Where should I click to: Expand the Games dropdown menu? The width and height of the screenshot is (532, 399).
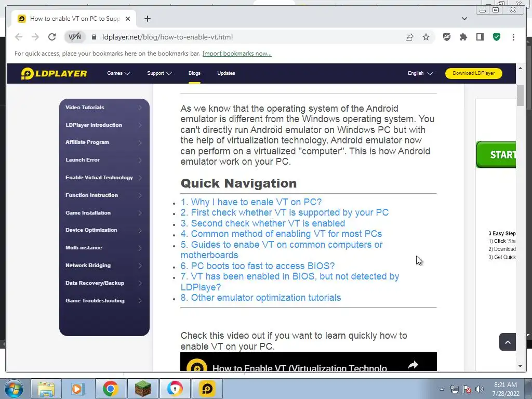(118, 73)
